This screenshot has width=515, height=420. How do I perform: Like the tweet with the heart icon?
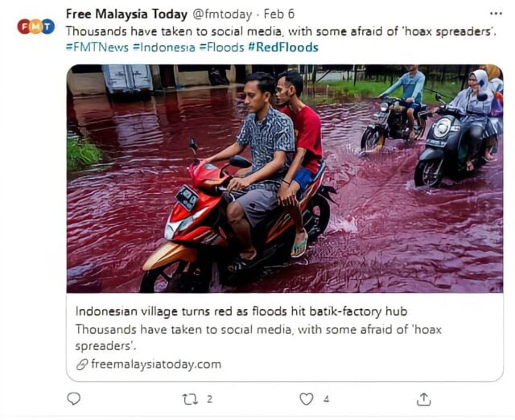tap(306, 399)
